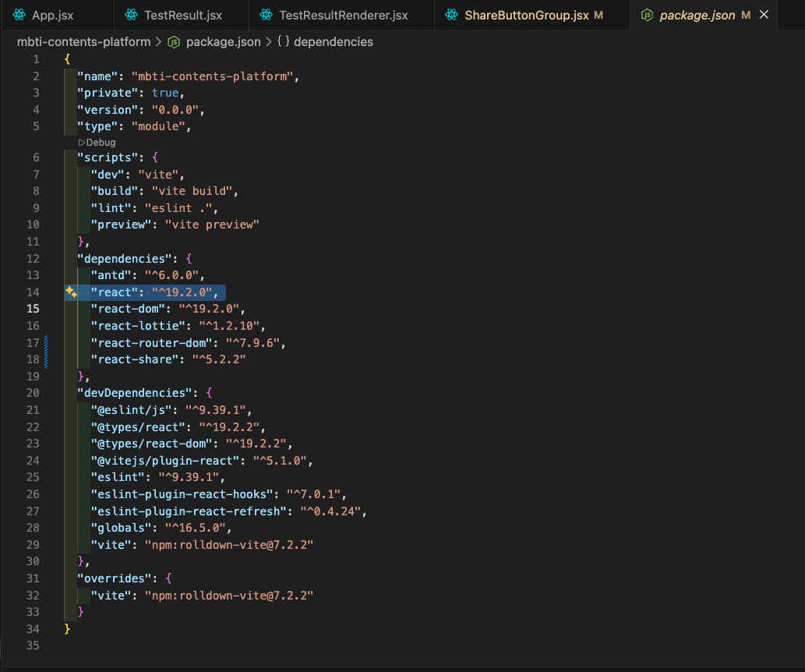Viewport: 805px width, 672px height.
Task: Click the "scripts" key
Action: [x=108, y=157]
